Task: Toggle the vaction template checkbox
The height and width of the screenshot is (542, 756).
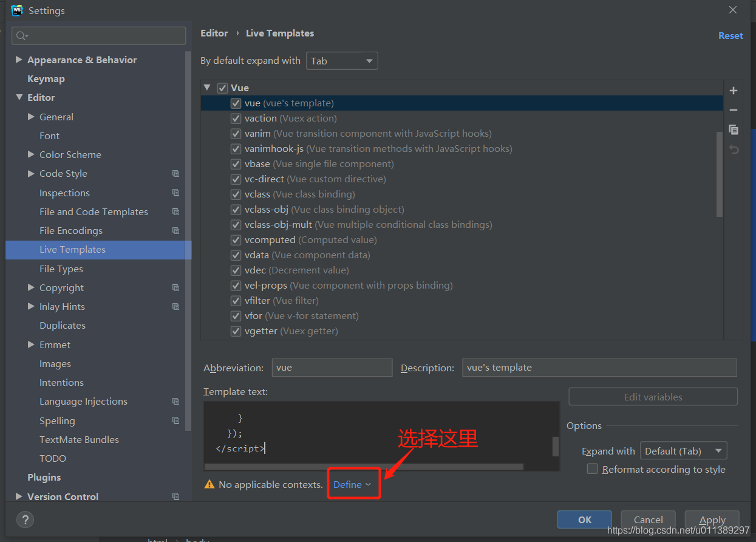Action: 236,118
